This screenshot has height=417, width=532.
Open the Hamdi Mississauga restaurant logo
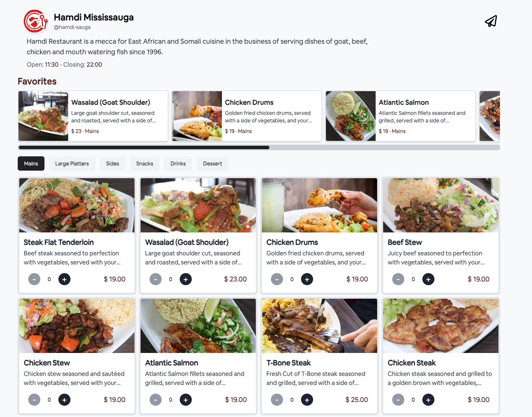[x=36, y=21]
